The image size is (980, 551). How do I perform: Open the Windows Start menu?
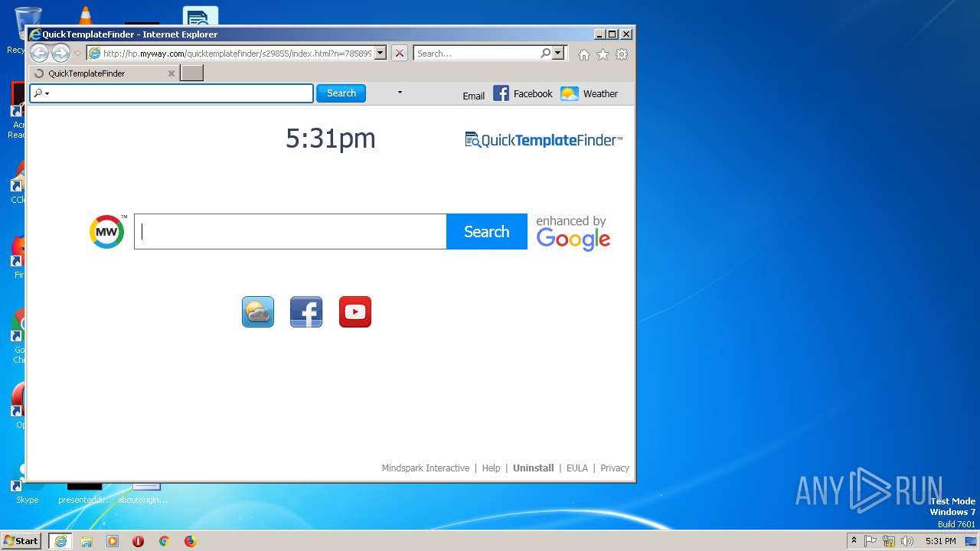tap(21, 541)
